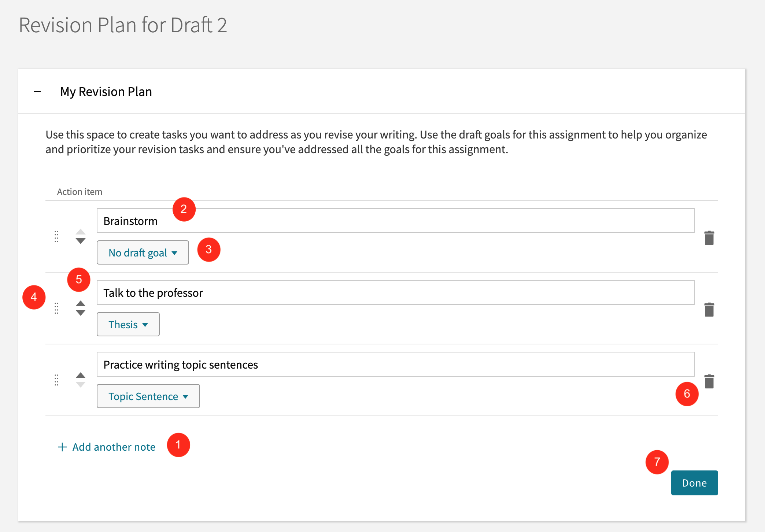Click the "Add another note" link
The width and height of the screenshot is (765, 532).
[x=107, y=447]
